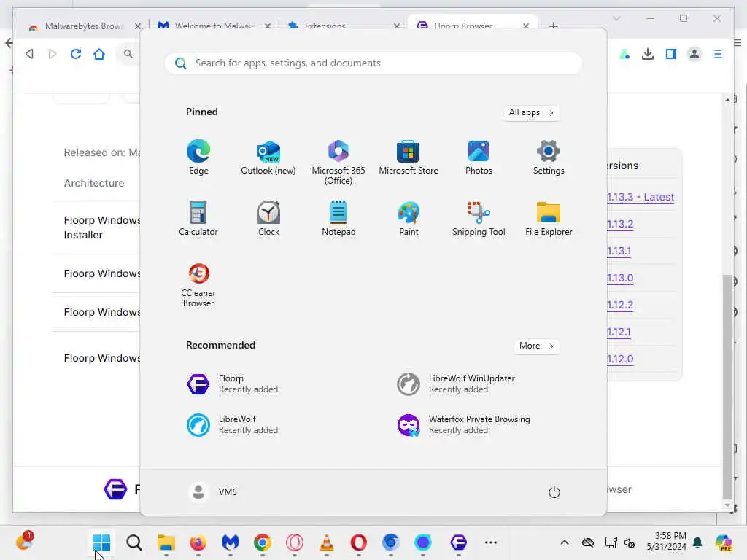
Task: Launch the Clock app
Action: 268,219
